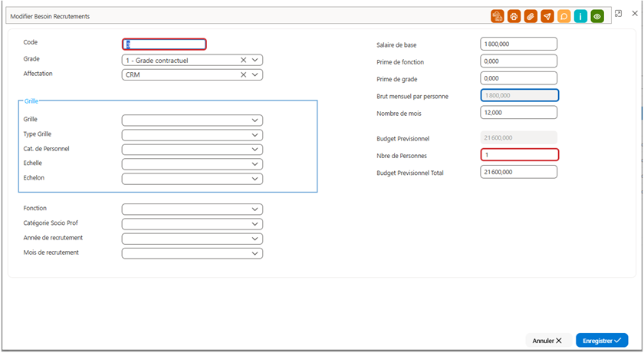Image resolution: width=644 pixels, height=353 pixels.
Task: Click the Budget Previsionnel Total field
Action: click(x=519, y=172)
